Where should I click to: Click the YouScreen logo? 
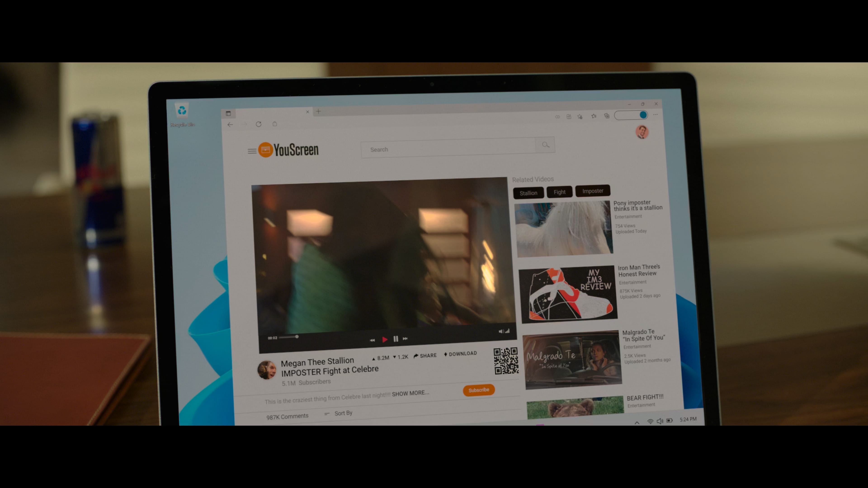pos(288,150)
